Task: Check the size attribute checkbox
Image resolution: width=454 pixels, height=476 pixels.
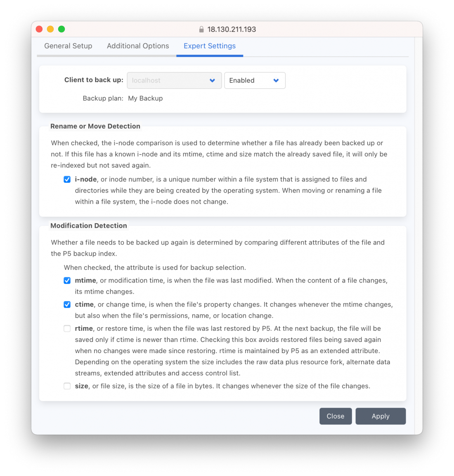Action: 67,386
